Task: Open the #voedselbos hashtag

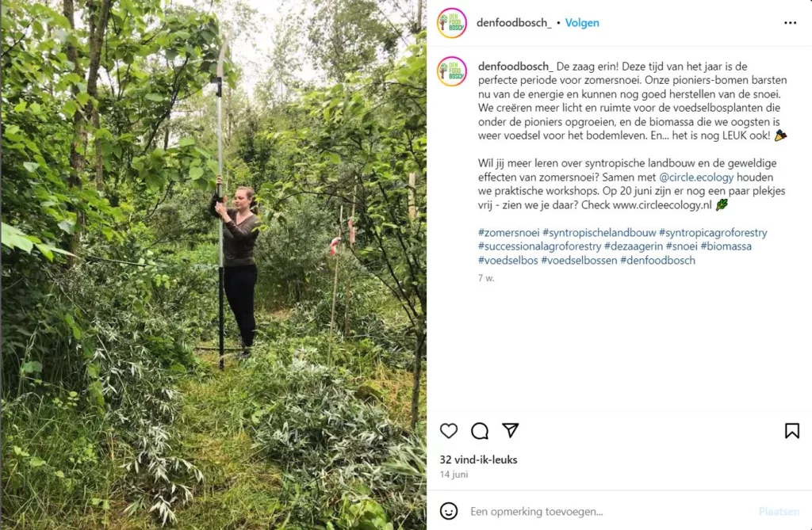Action: (x=508, y=261)
